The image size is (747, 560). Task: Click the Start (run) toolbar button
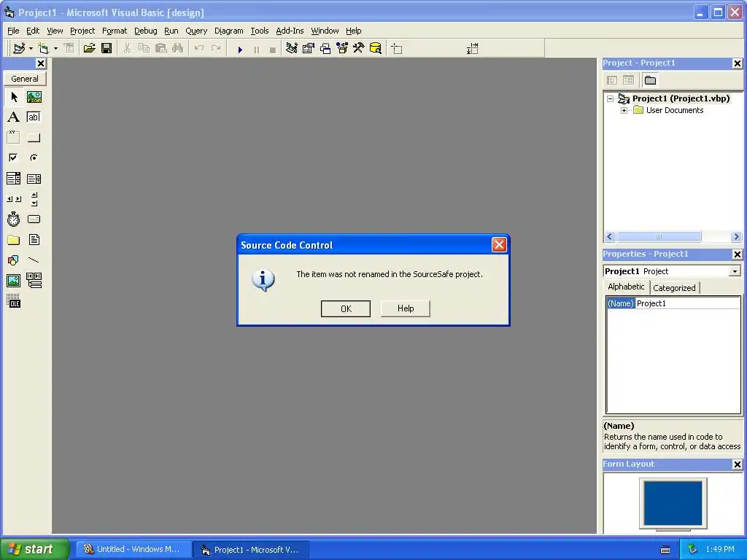click(x=240, y=49)
